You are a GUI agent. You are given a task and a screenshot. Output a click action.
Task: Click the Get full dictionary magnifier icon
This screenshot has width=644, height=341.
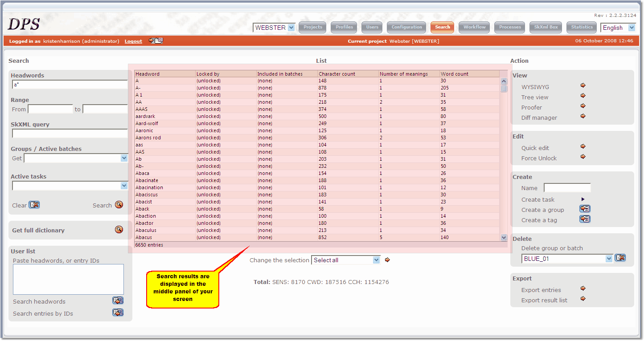[x=119, y=230]
